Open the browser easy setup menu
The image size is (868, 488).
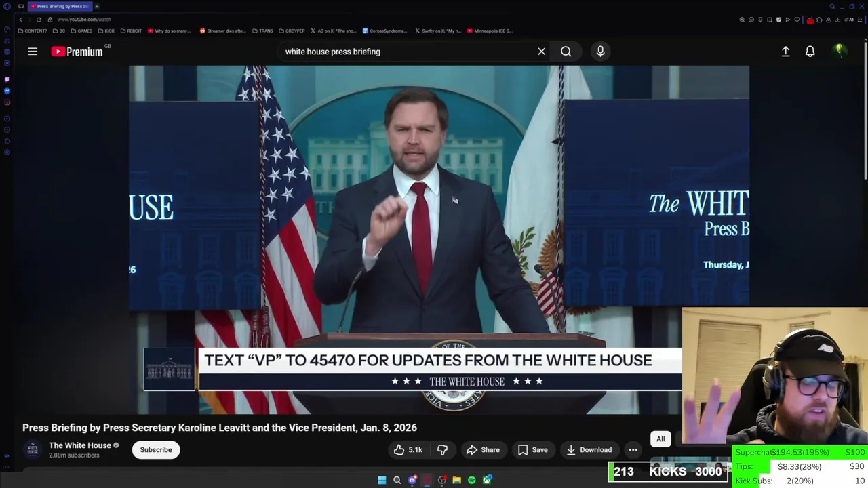coord(859,20)
